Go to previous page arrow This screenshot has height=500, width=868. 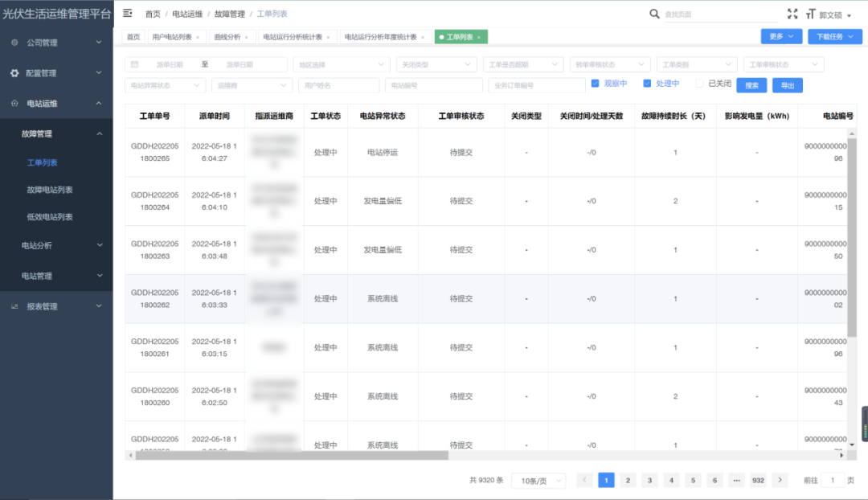[584, 480]
